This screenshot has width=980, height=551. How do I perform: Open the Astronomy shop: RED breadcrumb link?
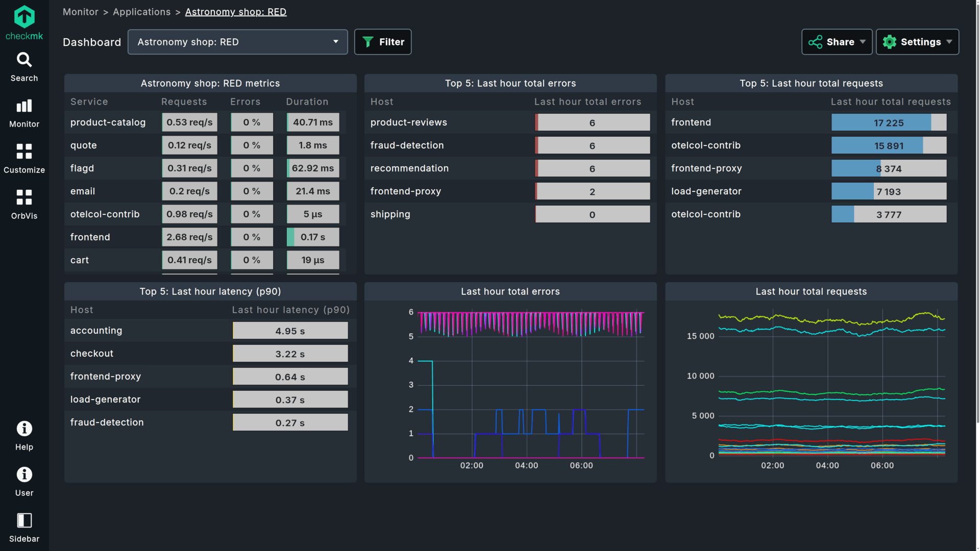point(235,12)
